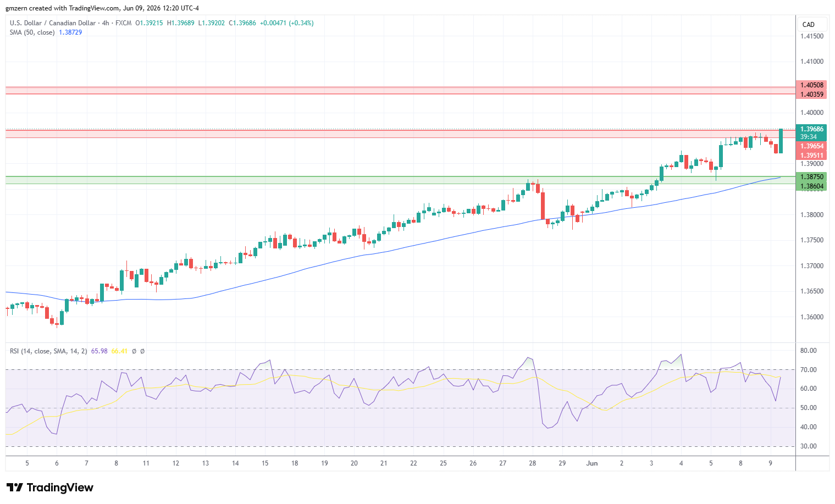
Task: Click the 1.38604 green support price tag
Action: point(812,186)
